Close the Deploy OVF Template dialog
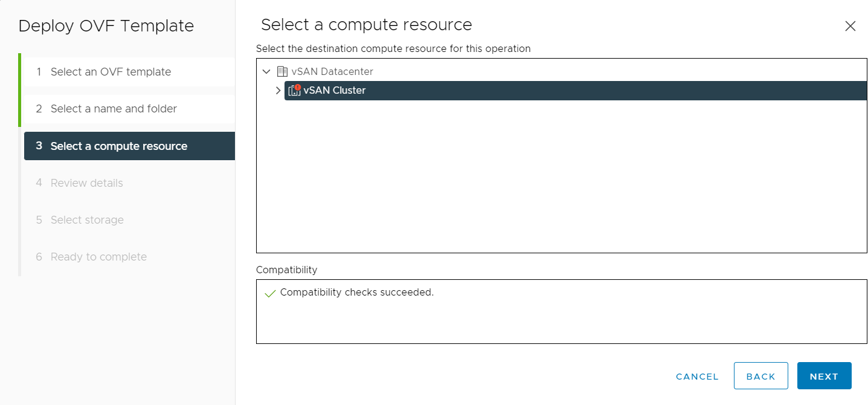 (850, 26)
